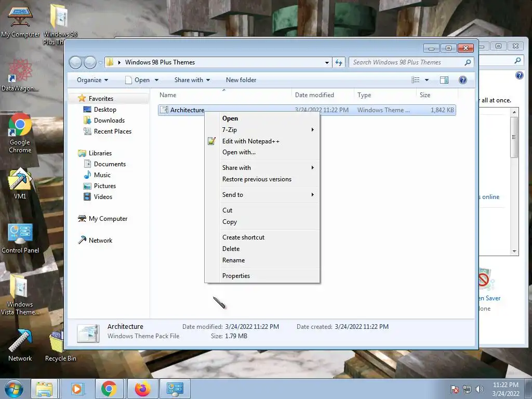This screenshot has width=532, height=399.
Task: Launch Google Chrome from the desktop
Action: (x=20, y=133)
